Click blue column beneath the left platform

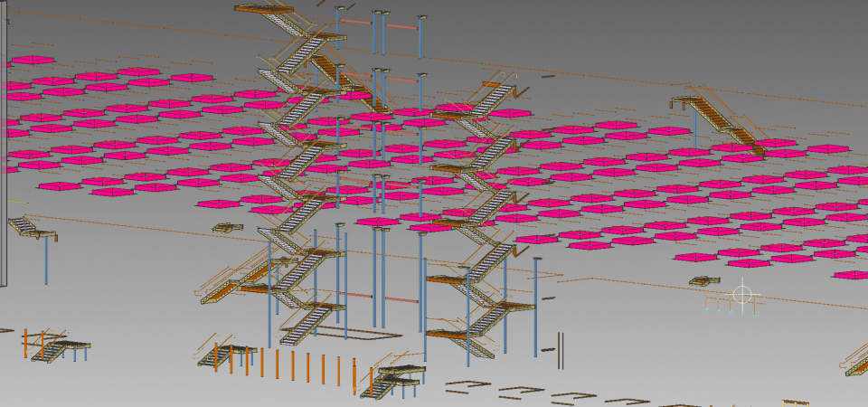pos(46,262)
